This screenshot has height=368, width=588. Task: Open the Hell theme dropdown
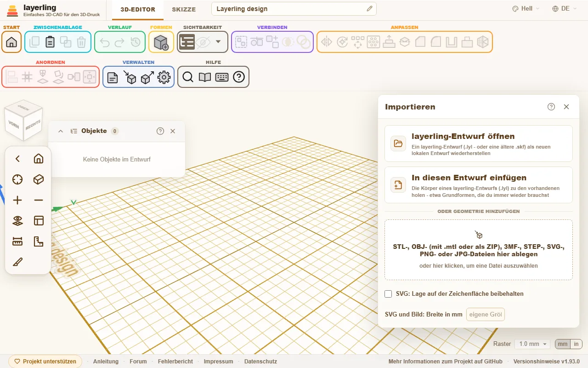(x=526, y=9)
